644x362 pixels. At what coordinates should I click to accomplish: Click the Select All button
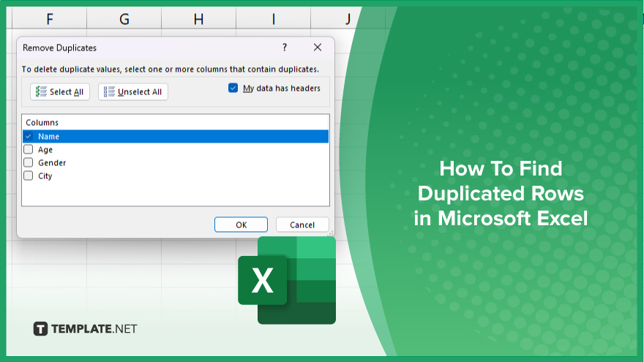point(60,92)
